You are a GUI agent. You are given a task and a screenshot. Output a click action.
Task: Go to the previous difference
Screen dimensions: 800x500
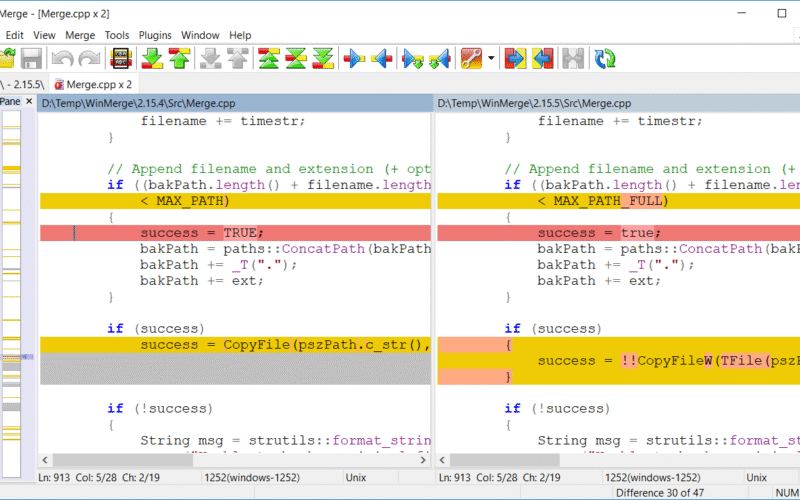pyautogui.click(x=179, y=59)
